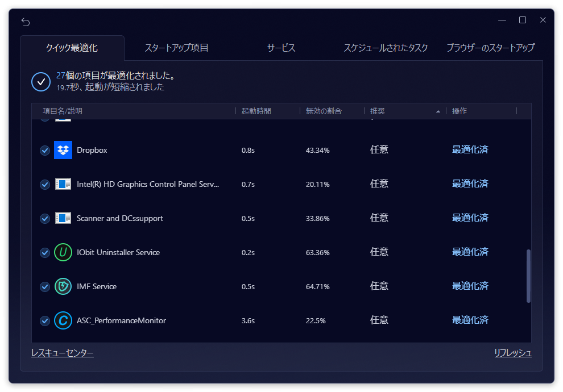Click the IObit Uninstaller Service icon

[x=63, y=252]
